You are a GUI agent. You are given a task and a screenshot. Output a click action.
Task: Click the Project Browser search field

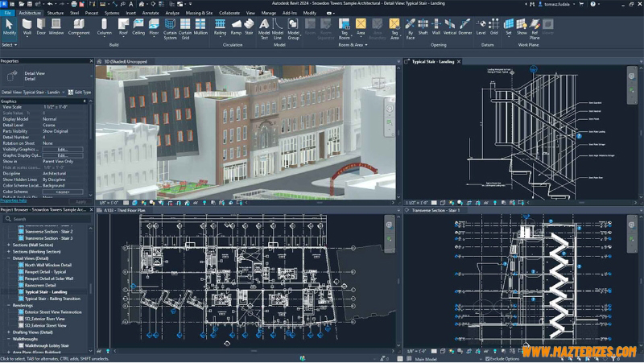[x=47, y=219]
